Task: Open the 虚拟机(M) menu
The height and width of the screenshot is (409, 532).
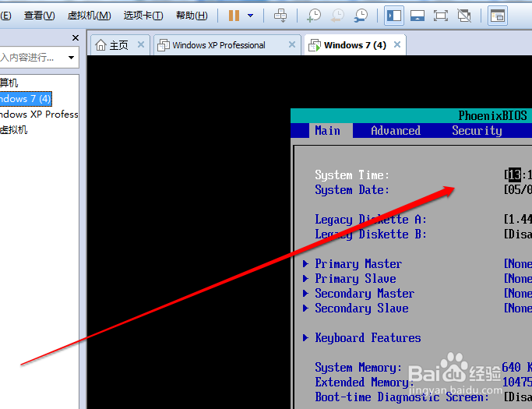Action: coord(89,16)
